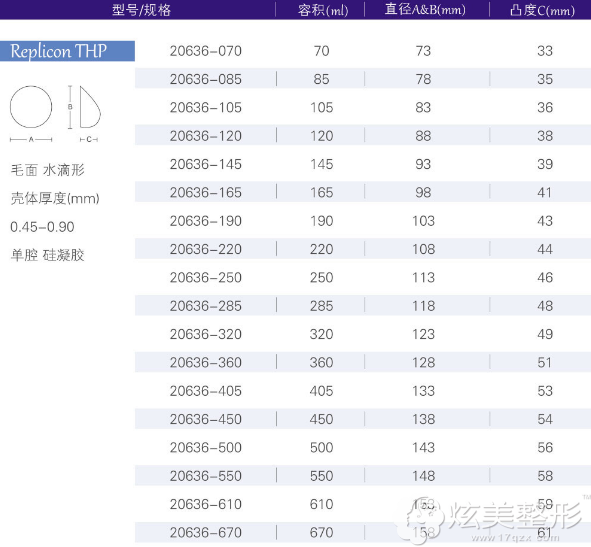
Task: Select the 壳体厚度(mm) label
Action: [55, 198]
